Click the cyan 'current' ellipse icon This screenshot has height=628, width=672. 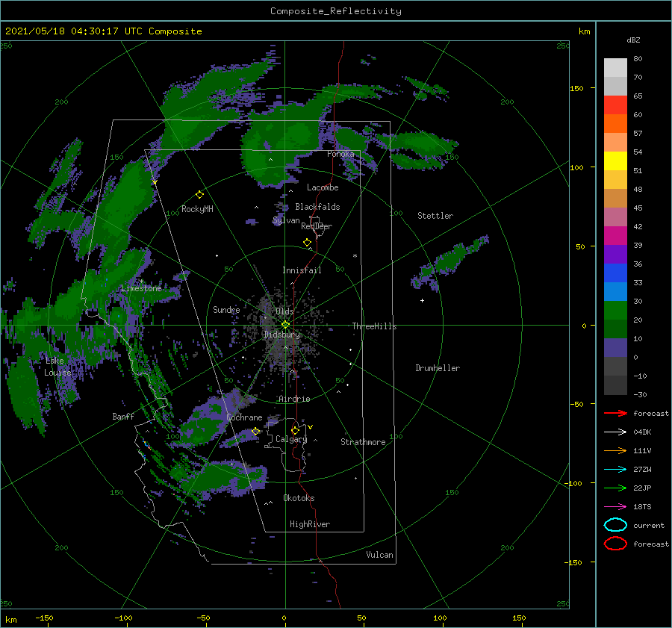pyautogui.click(x=615, y=525)
